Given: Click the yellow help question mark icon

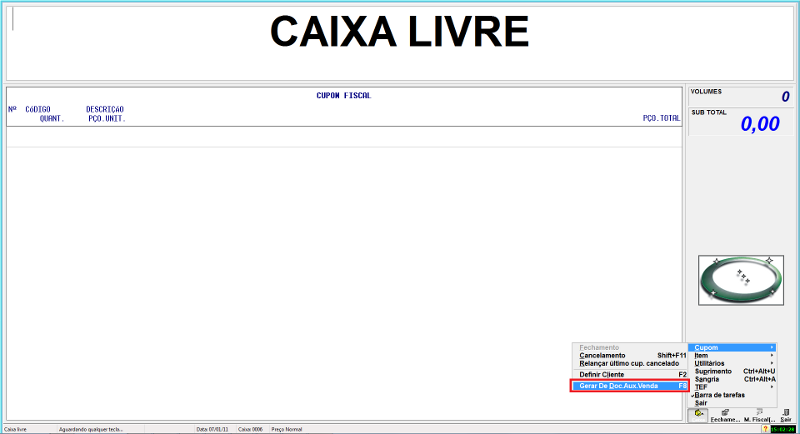Looking at the screenshot, I should [x=765, y=429].
